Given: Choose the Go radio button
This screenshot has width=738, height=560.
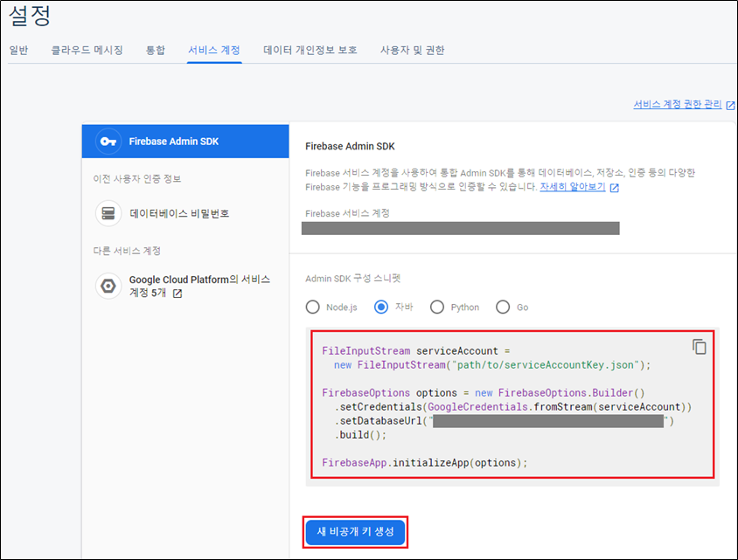Looking at the screenshot, I should click(x=503, y=307).
